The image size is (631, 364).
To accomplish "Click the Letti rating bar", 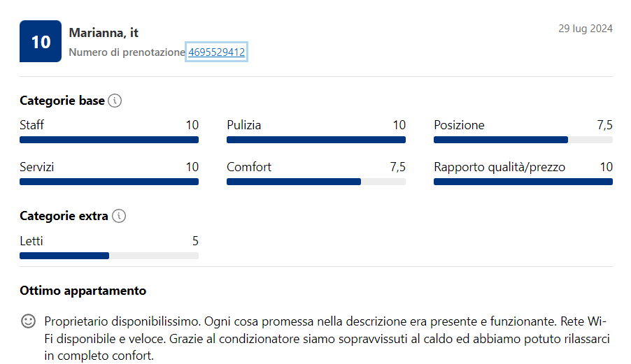I will pos(109,256).
